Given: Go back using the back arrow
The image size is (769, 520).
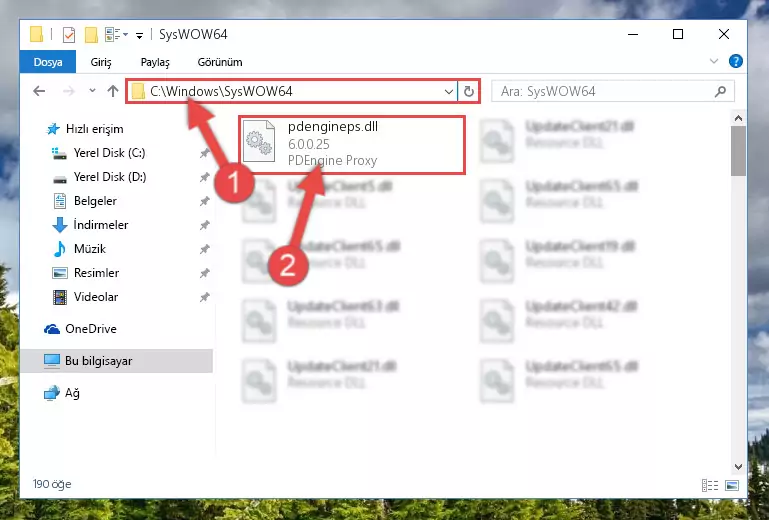Looking at the screenshot, I should coord(39,91).
